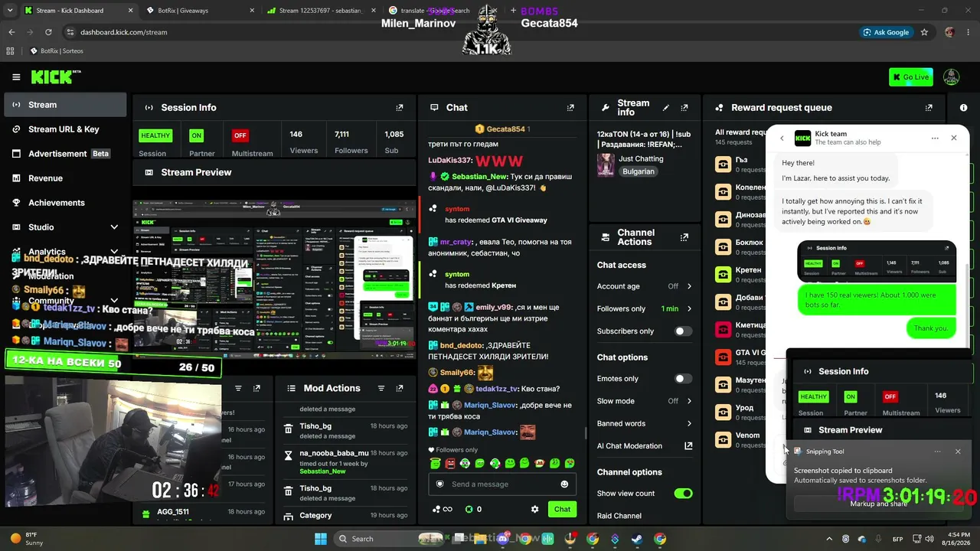Open Account age options

click(x=645, y=286)
